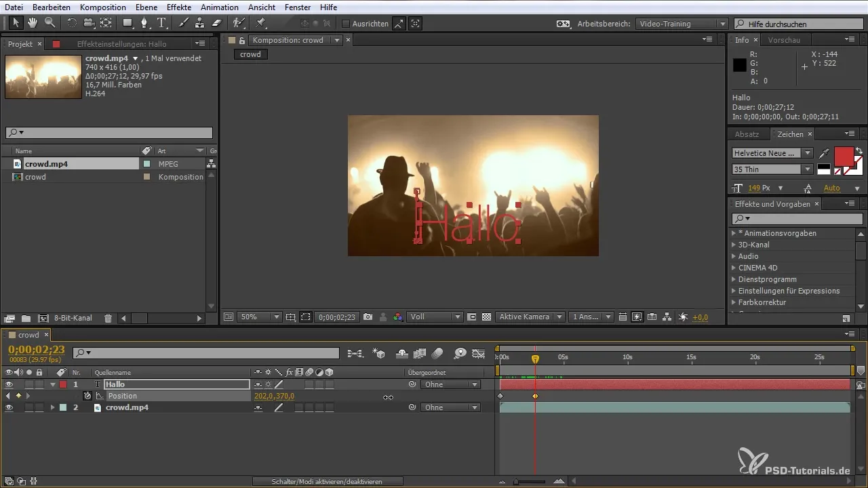868x488 pixels.
Task: Switch to the Vorschau tab
Action: (x=785, y=40)
